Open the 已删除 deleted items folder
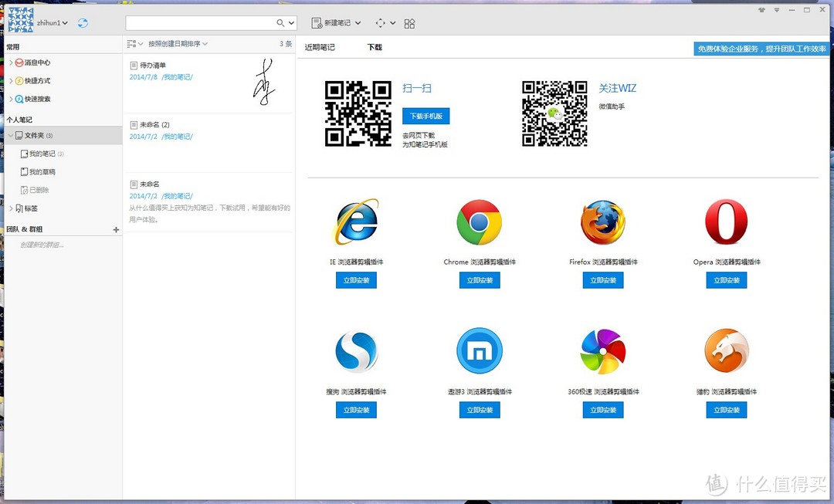This screenshot has height=504, width=834. (35, 190)
